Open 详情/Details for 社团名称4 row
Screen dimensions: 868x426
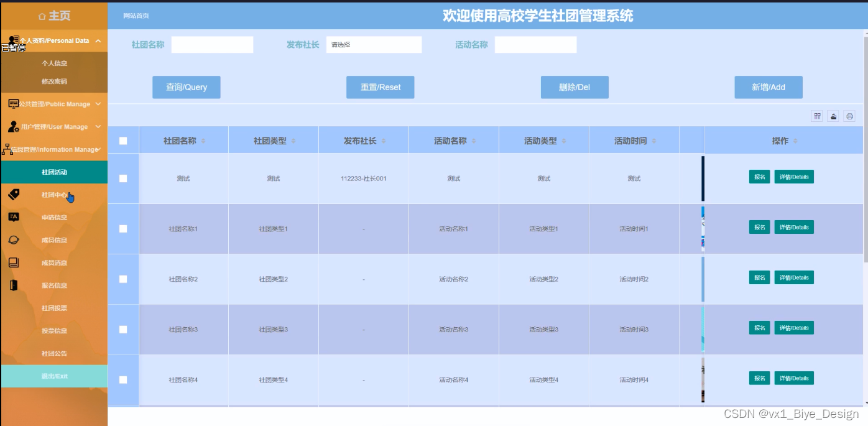click(794, 378)
